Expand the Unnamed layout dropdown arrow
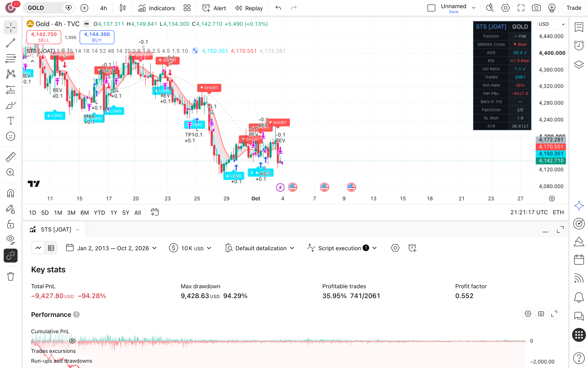The image size is (588, 368). click(473, 8)
